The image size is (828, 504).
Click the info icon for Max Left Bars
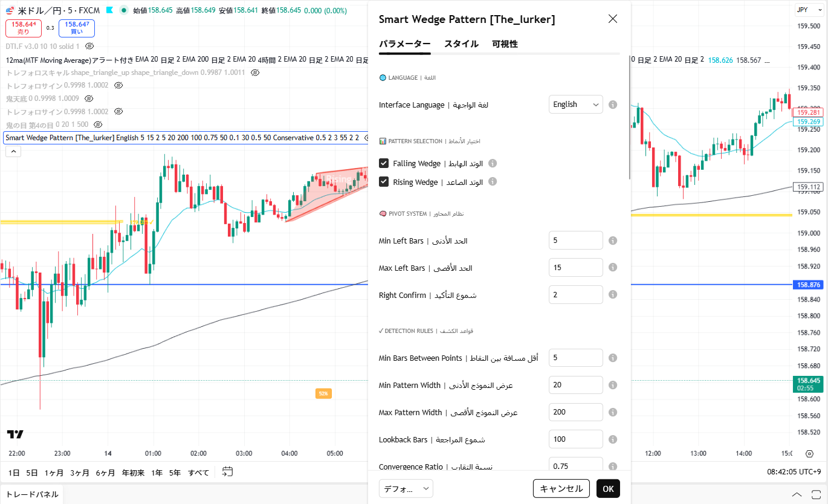[612, 268]
